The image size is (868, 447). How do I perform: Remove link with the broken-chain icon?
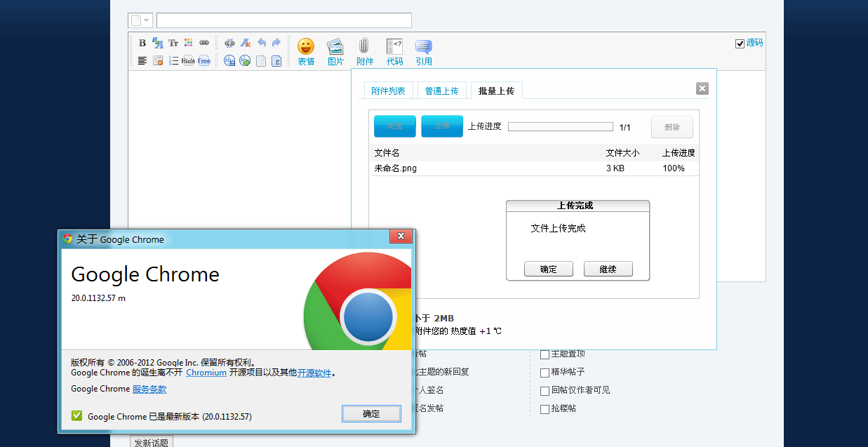click(x=229, y=43)
